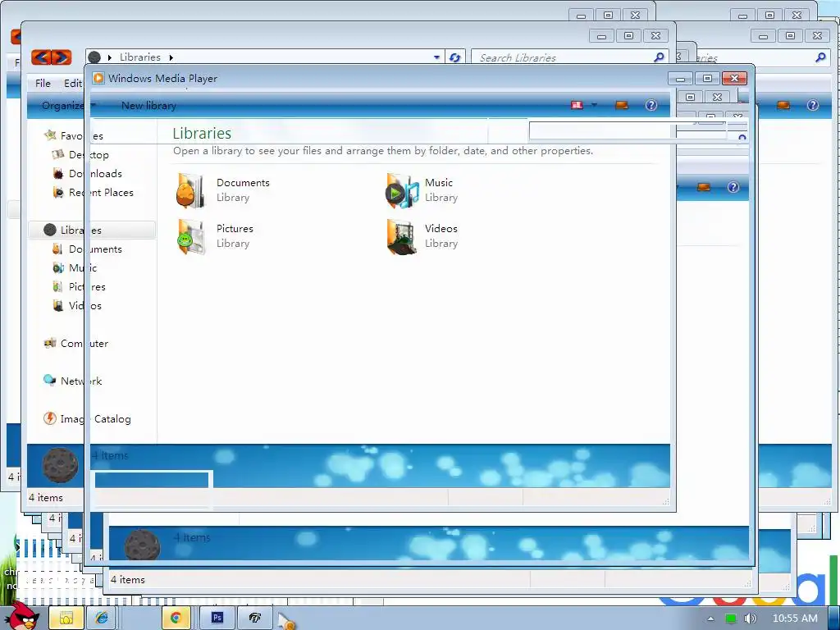
Task: Open the Videos library icon
Action: [x=402, y=236]
